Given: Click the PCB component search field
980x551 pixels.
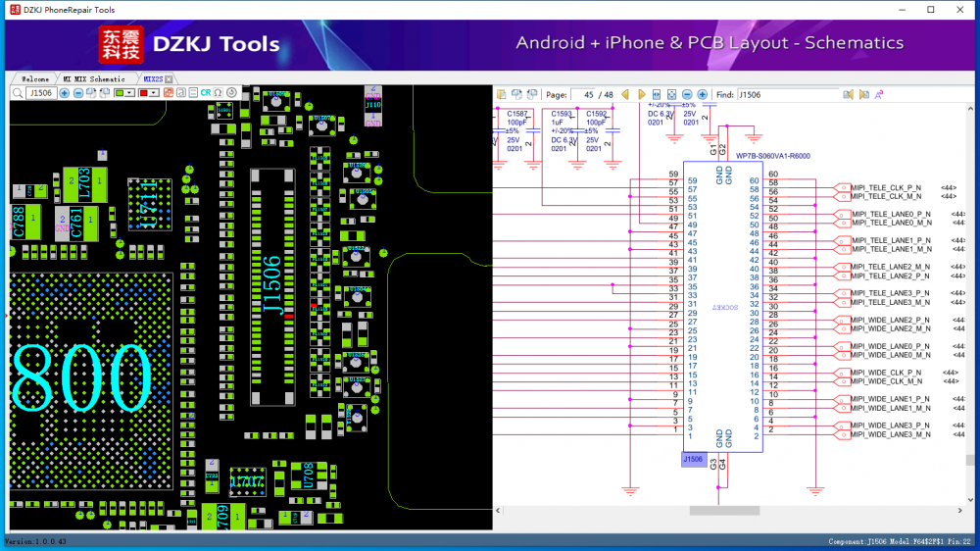Looking at the screenshot, I should coord(40,93).
